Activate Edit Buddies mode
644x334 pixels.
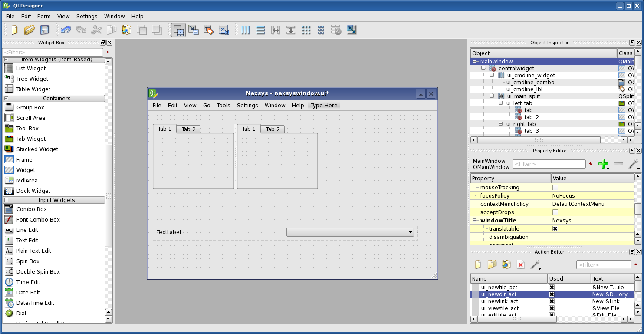click(x=208, y=30)
